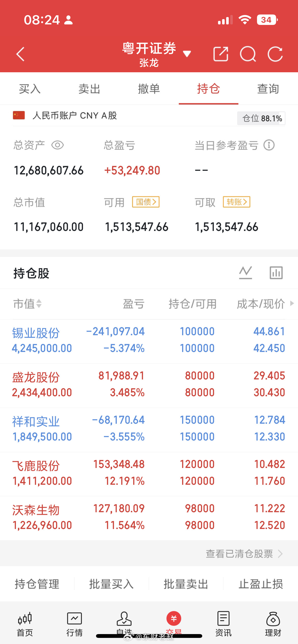Select the 持仓 tab
Screen dimensions: 298x644
[x=209, y=89]
